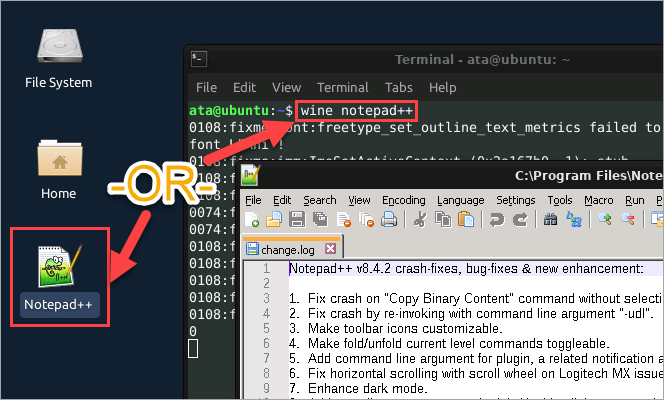Screen dimensions: 664x400
Task: Click the Cut scissors toolbar icon
Action: (420, 220)
